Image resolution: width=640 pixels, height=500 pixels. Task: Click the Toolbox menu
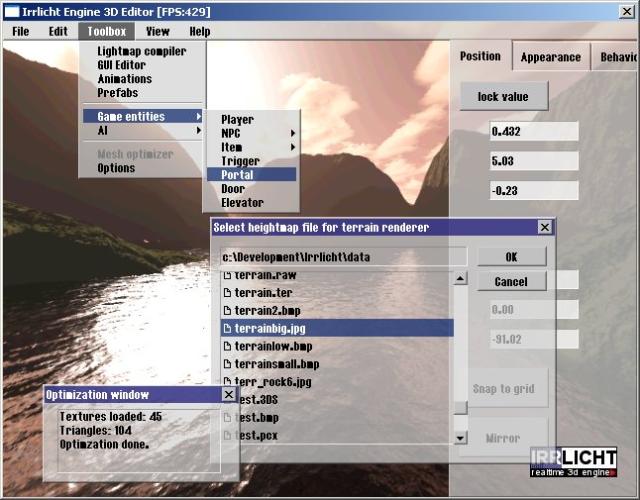click(x=107, y=31)
